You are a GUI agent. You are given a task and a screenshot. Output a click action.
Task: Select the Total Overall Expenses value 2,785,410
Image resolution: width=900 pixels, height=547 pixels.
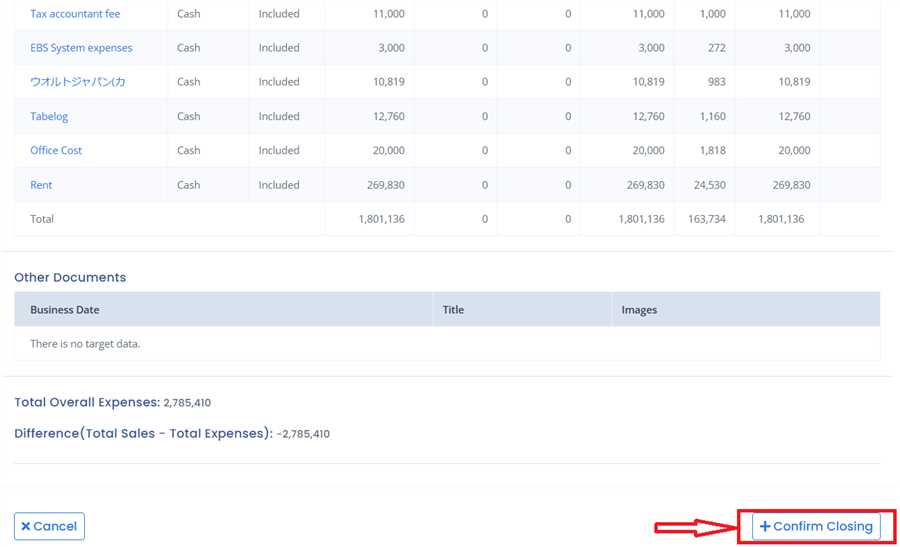point(187,403)
